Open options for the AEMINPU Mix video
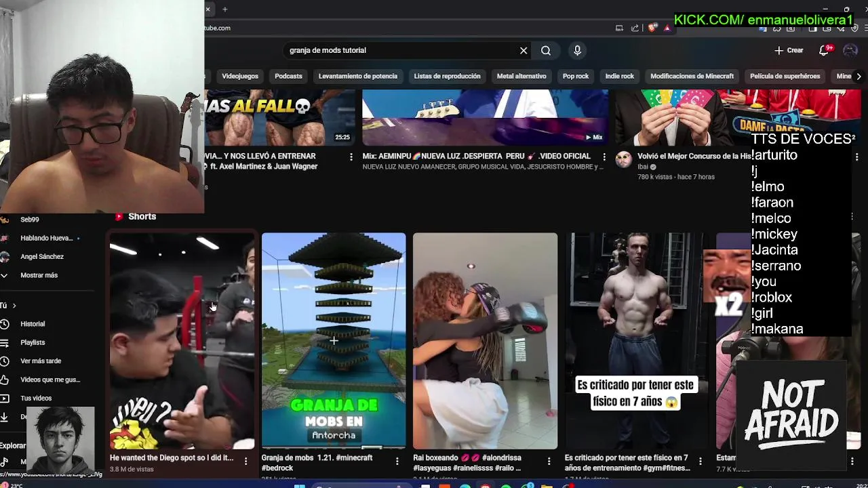 (604, 157)
